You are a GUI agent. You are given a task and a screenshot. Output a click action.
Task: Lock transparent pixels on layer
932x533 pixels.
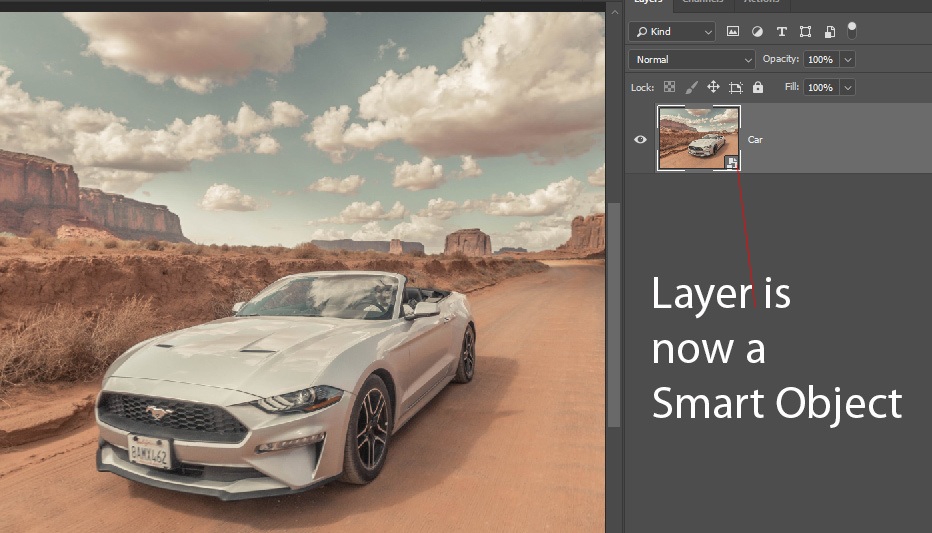point(670,88)
